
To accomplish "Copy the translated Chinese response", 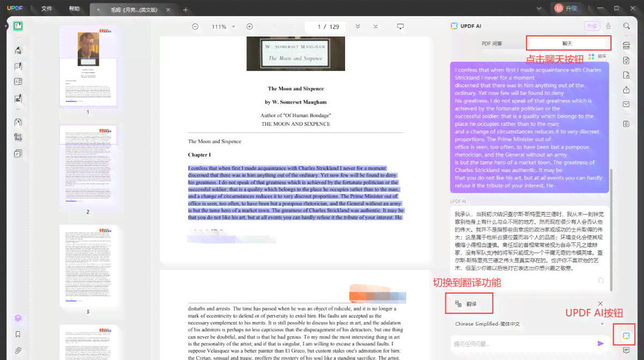I will [601, 281].
